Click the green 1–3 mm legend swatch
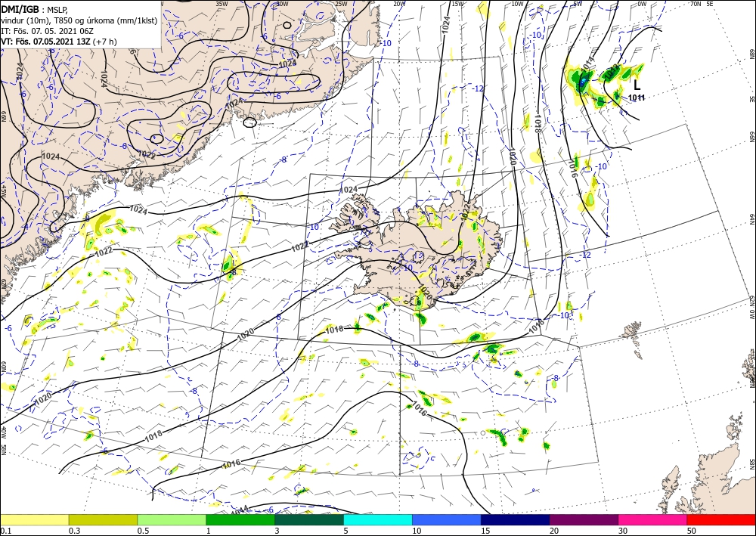756x536 pixels. [x=240, y=519]
